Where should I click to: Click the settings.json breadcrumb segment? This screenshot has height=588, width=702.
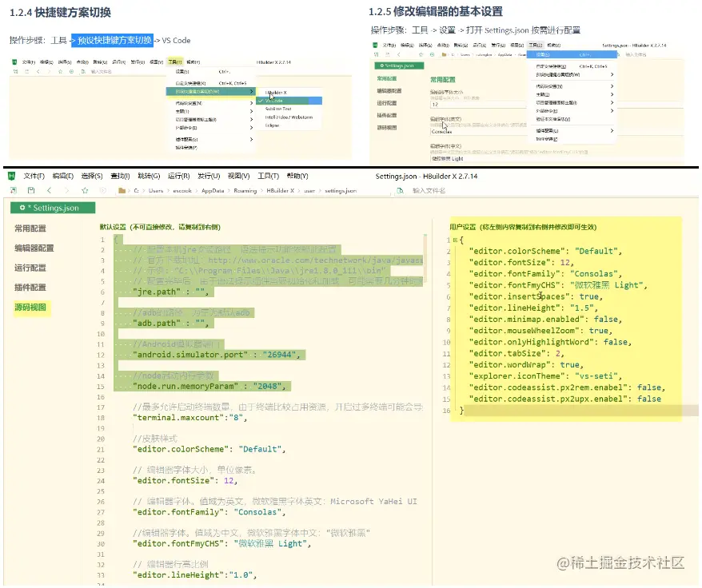(x=341, y=191)
